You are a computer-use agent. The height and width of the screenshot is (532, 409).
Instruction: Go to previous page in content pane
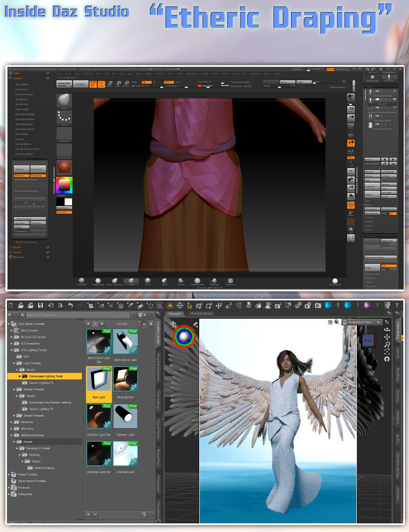pyautogui.click(x=88, y=324)
